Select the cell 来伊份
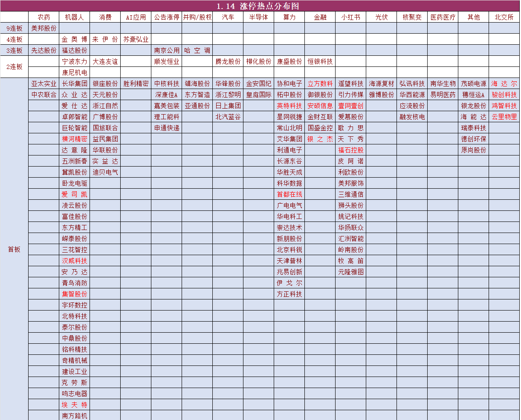Screen dimensions: 521x420 tap(105, 39)
